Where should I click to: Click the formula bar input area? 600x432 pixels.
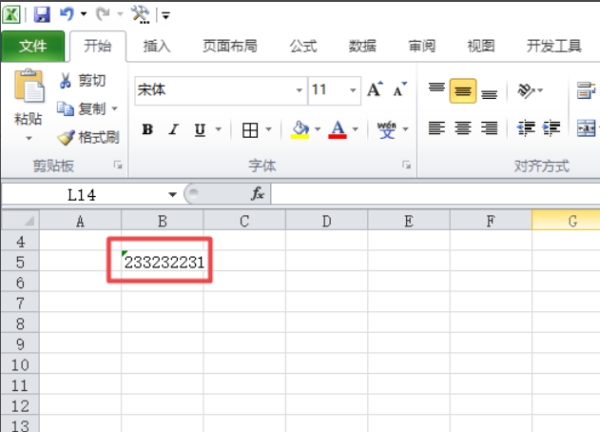coord(435,194)
